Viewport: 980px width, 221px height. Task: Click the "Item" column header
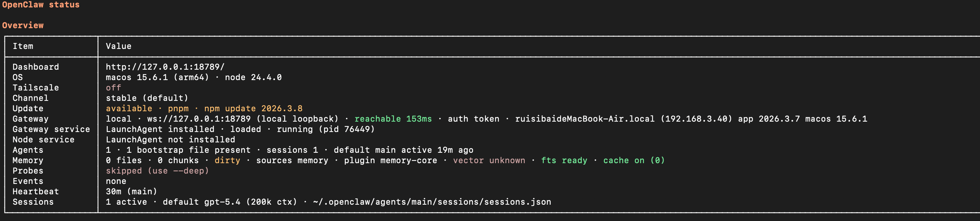pos(23,46)
